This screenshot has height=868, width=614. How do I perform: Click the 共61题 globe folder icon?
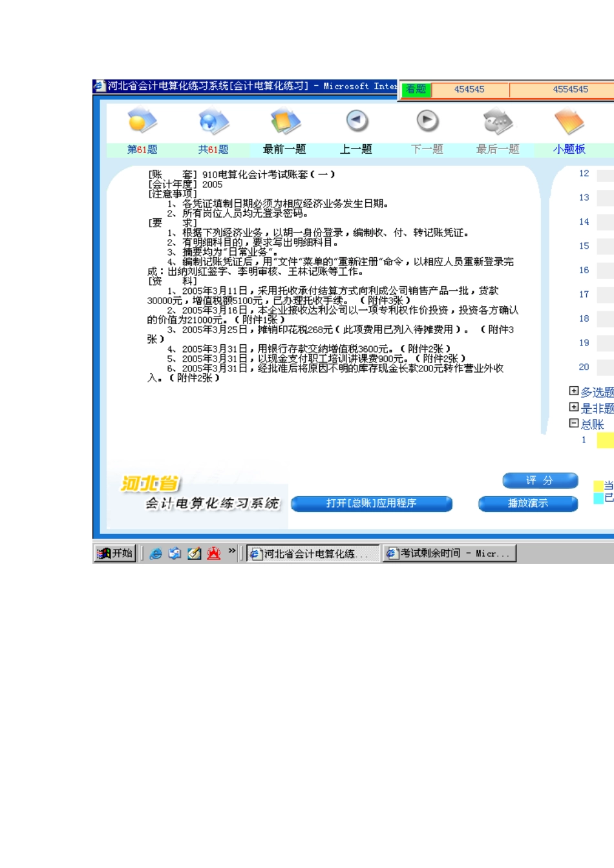click(x=213, y=121)
